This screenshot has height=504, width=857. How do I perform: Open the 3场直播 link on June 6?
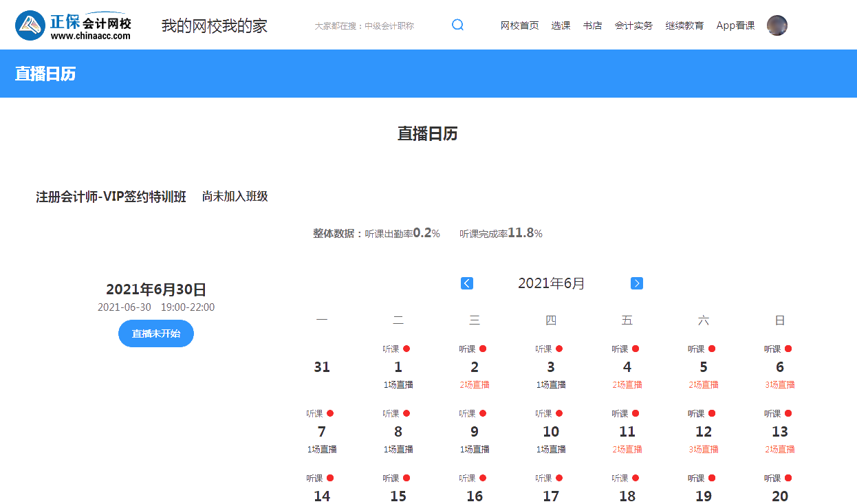pyautogui.click(x=779, y=384)
